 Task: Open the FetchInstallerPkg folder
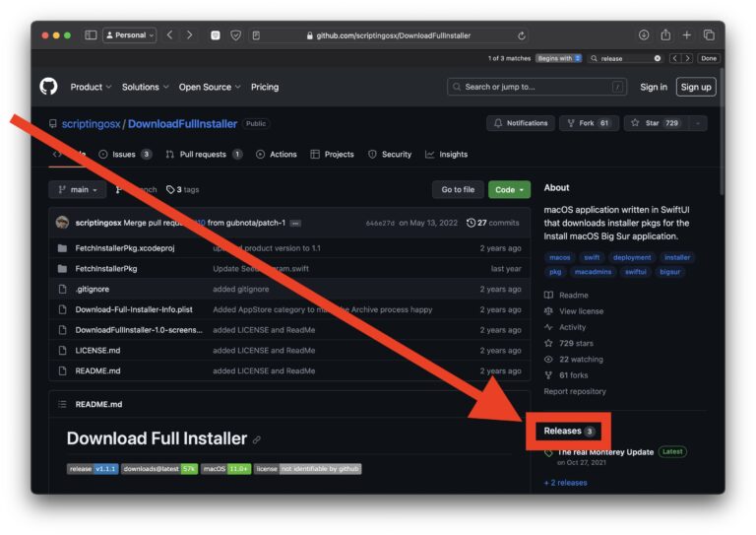(x=106, y=269)
